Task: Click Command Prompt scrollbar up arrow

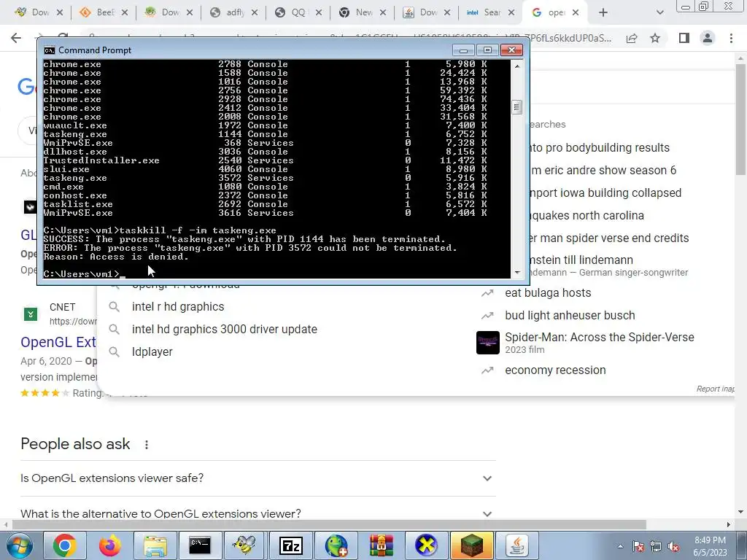Action: (x=517, y=66)
